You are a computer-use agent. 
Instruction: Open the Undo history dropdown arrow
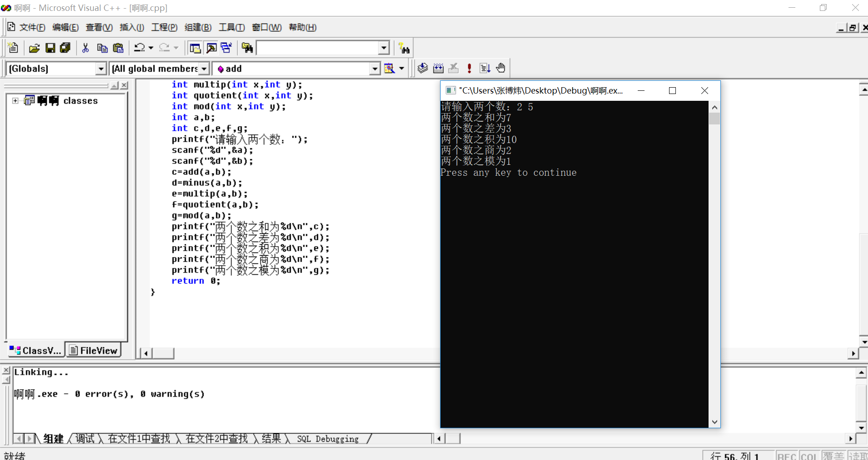[151, 48]
